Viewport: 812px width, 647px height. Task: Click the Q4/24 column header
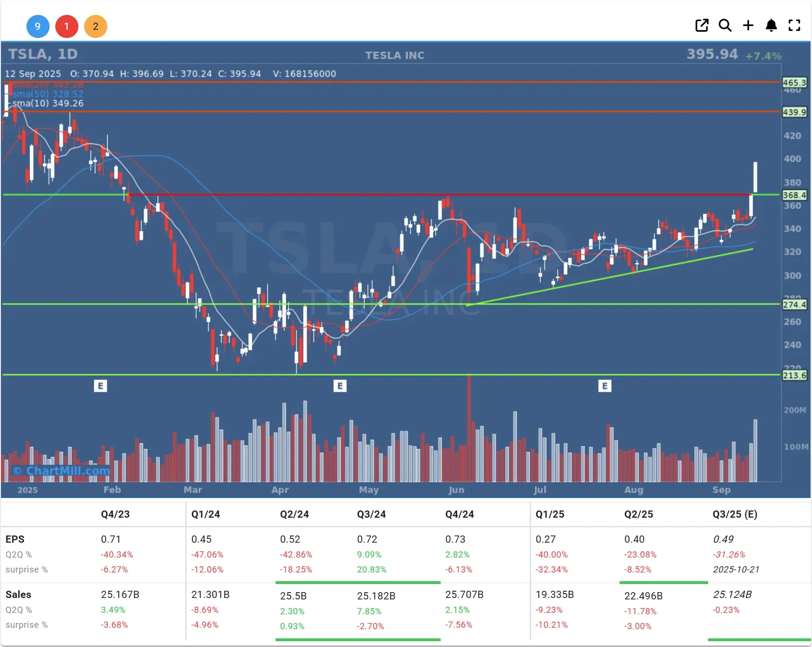[459, 514]
